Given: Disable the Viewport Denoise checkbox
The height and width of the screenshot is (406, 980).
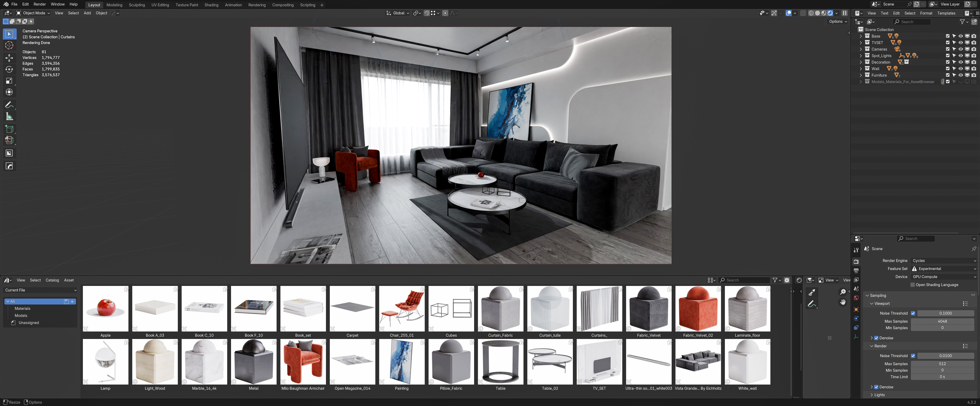Looking at the screenshot, I should tap(876, 338).
